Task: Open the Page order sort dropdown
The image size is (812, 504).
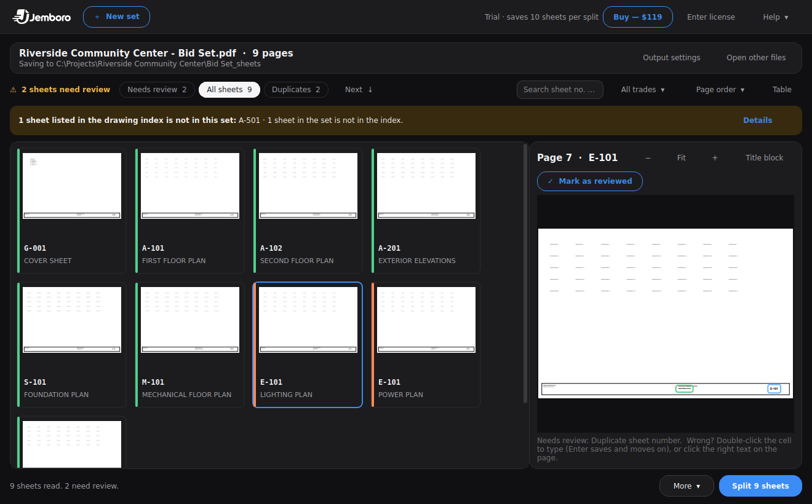Action: tap(720, 90)
